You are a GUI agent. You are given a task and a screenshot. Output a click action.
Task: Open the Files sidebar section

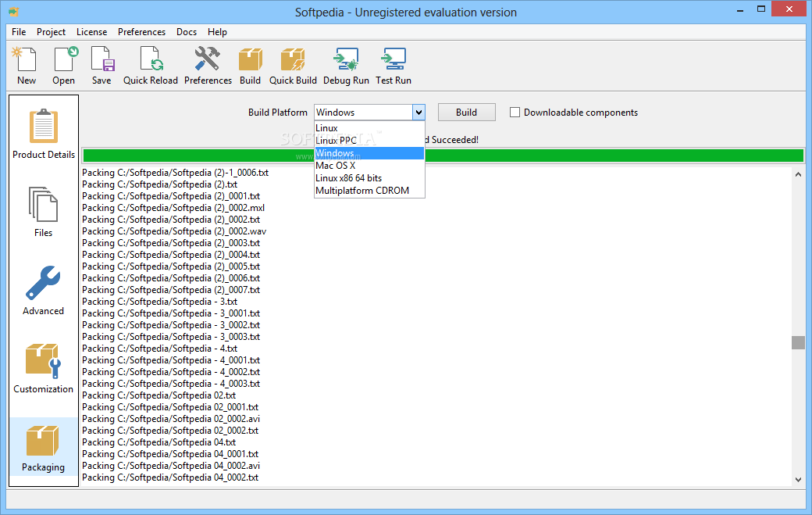[44, 212]
